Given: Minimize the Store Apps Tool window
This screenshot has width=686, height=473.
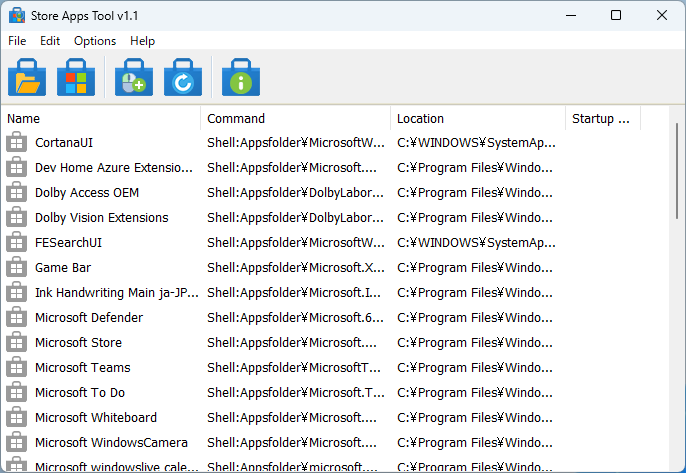Looking at the screenshot, I should [x=570, y=15].
